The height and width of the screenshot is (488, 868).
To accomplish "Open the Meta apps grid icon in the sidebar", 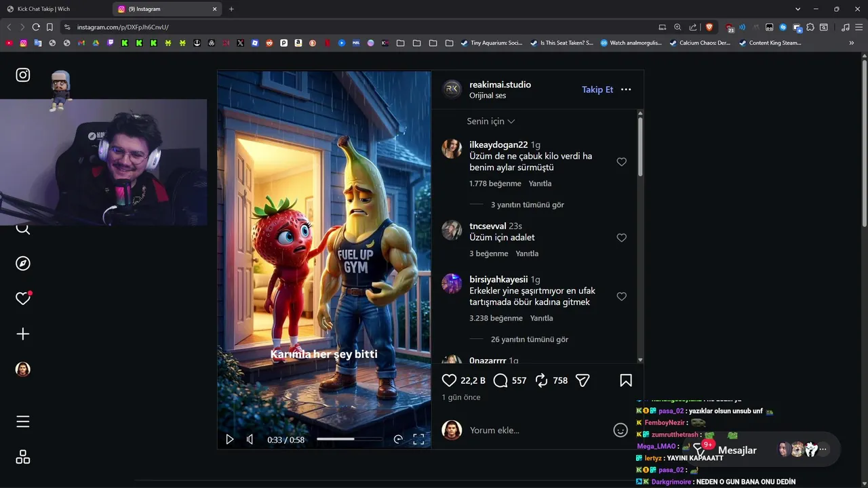I will [x=23, y=457].
